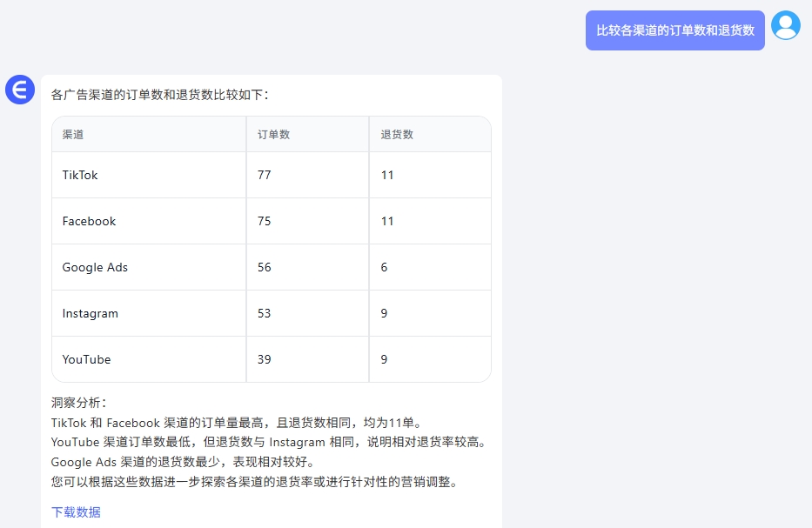The width and height of the screenshot is (812, 528).
Task: Click the intro line 各广告渠道的订单数和退货数比较如下
Action: coord(160,95)
